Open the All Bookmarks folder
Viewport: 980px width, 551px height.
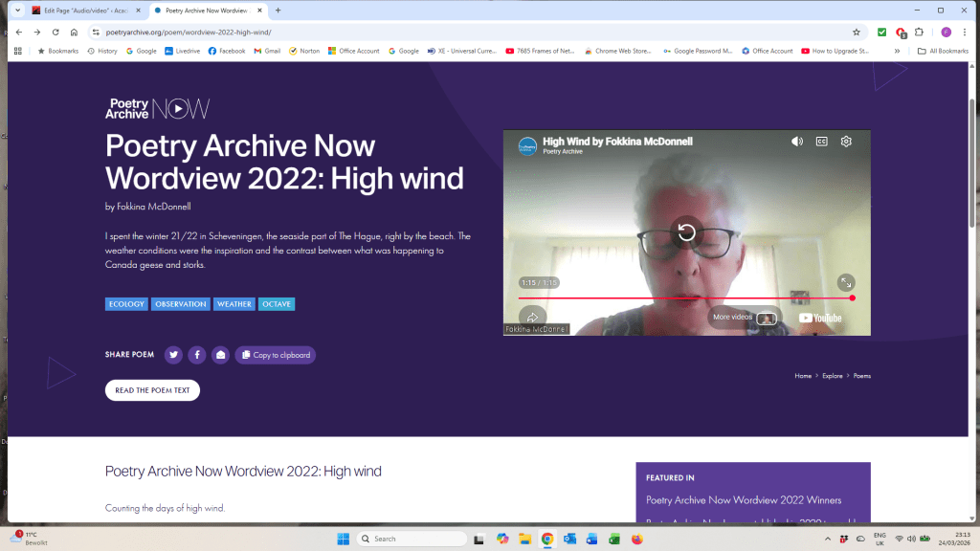coord(943,51)
